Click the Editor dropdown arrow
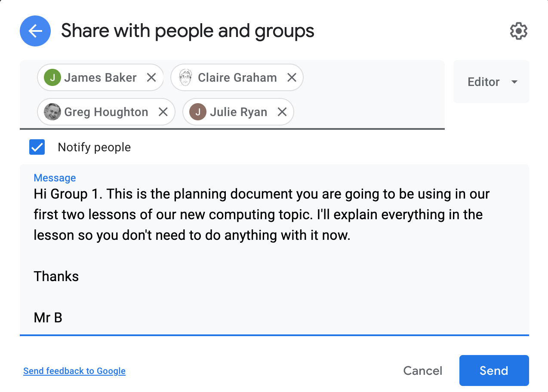The height and width of the screenshot is (392, 548). (x=514, y=82)
